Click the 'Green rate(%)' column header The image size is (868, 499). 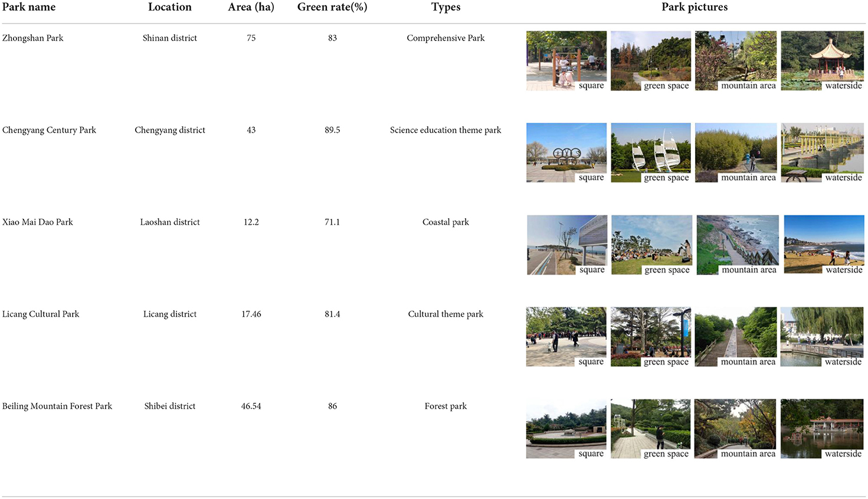(x=332, y=7)
